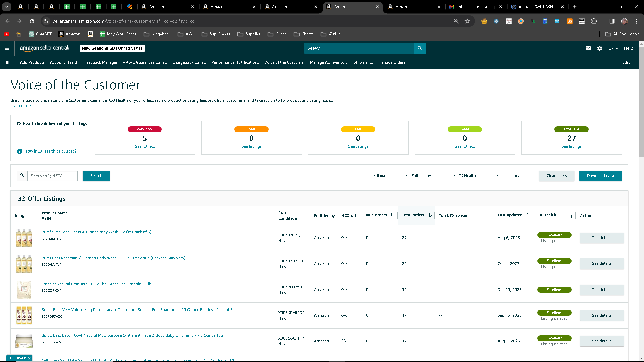Open the messages envelope icon
This screenshot has width=644, height=362.
(x=588, y=48)
